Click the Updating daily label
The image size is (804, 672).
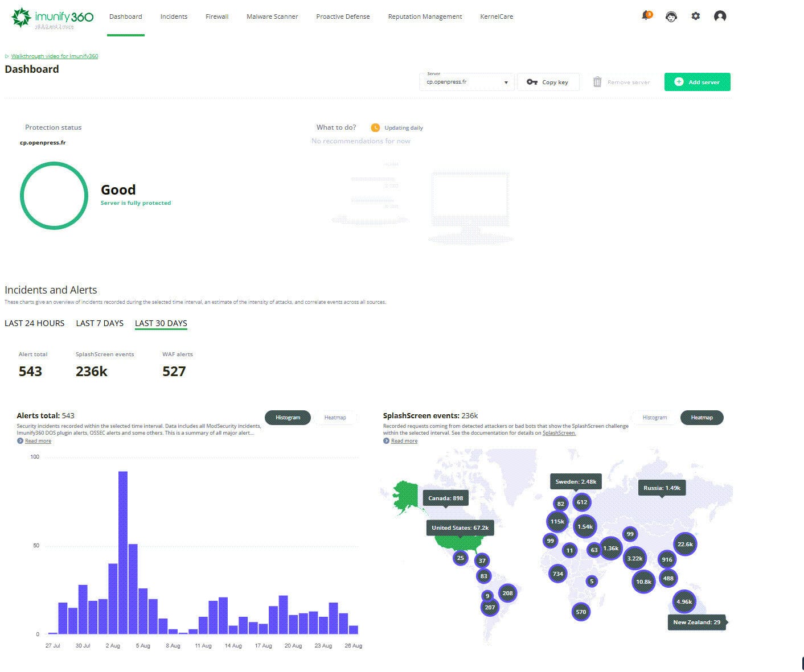pyautogui.click(x=404, y=128)
